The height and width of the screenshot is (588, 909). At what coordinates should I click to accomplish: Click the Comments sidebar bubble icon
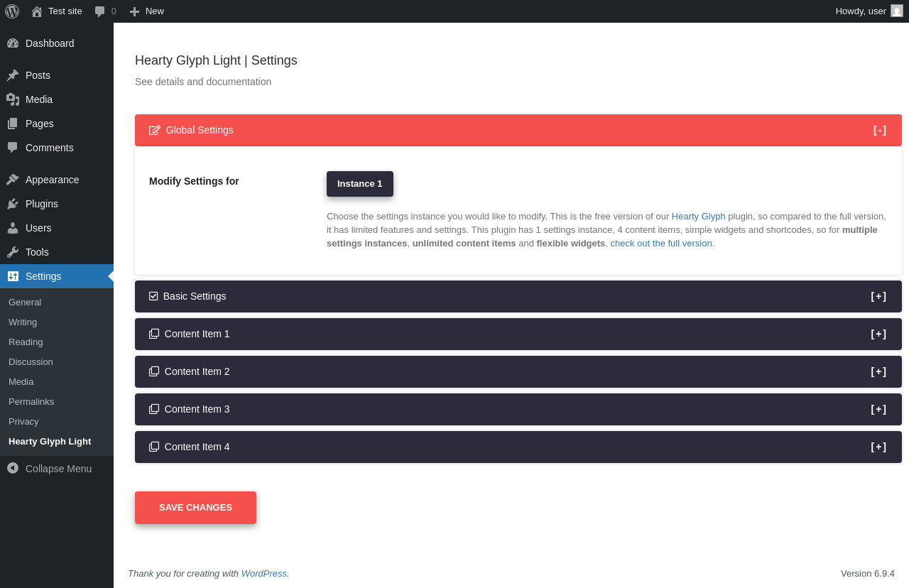pos(13,148)
